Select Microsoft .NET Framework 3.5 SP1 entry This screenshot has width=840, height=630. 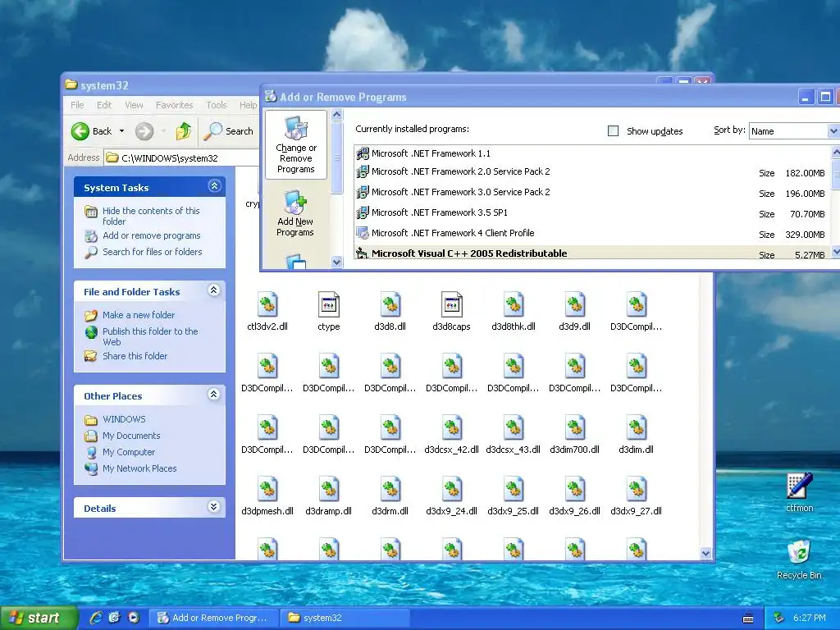coord(591,213)
